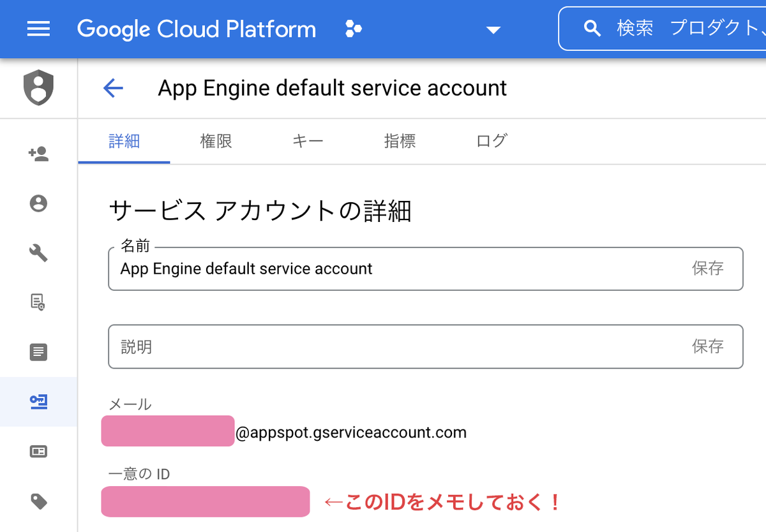The image size is (766, 532).
Task: Switch to the キー tab
Action: click(308, 141)
